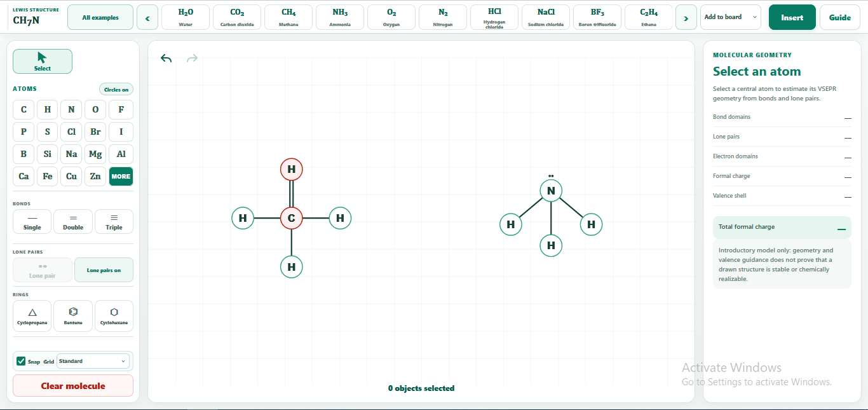Pick the Sodium atom tool
Viewport: 868px width, 410px height.
coord(71,154)
